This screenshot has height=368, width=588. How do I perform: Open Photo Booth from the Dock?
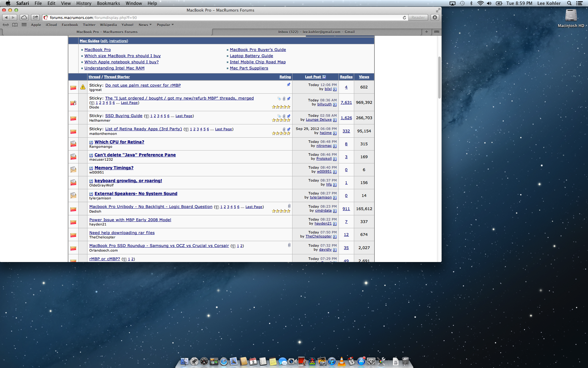(302, 361)
